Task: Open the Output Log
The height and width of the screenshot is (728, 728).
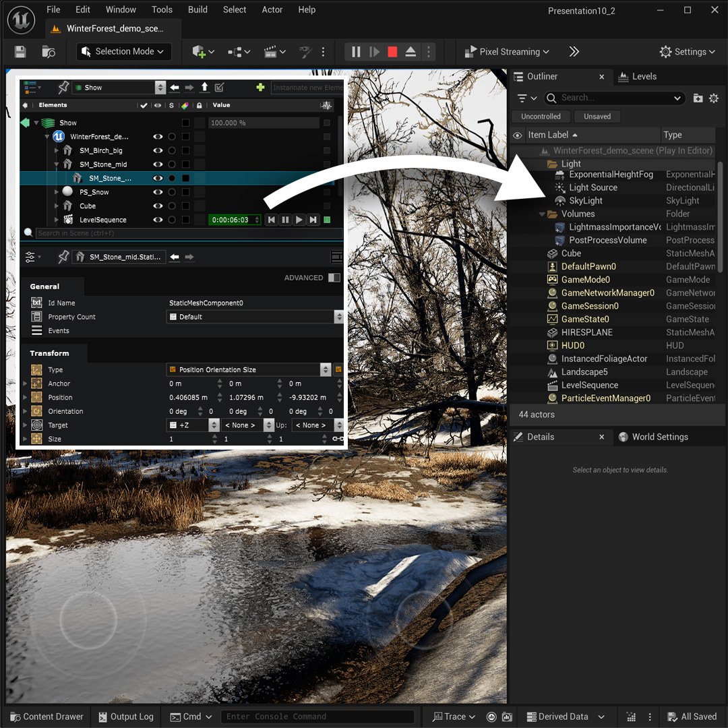Action: tap(126, 717)
